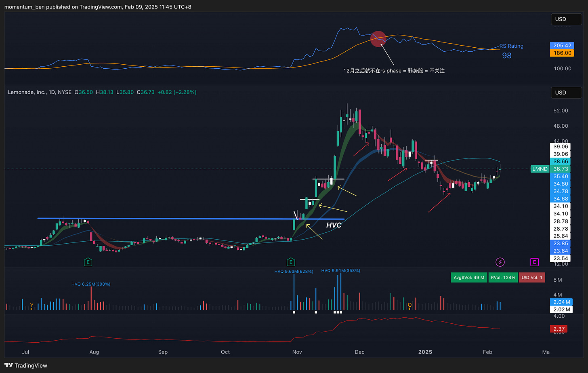Click the 34.68 price label

561,198
